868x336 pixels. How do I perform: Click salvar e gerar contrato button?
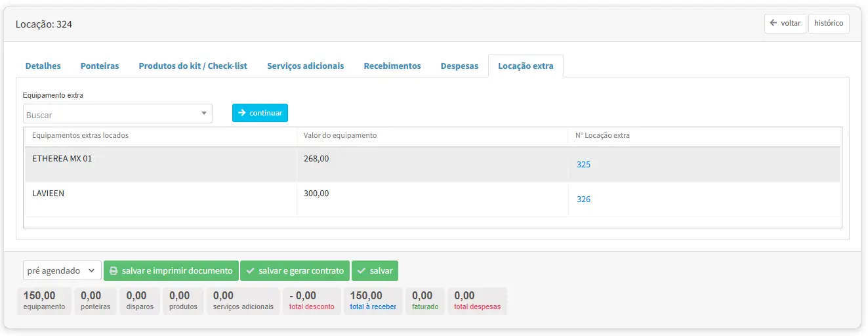(x=295, y=270)
